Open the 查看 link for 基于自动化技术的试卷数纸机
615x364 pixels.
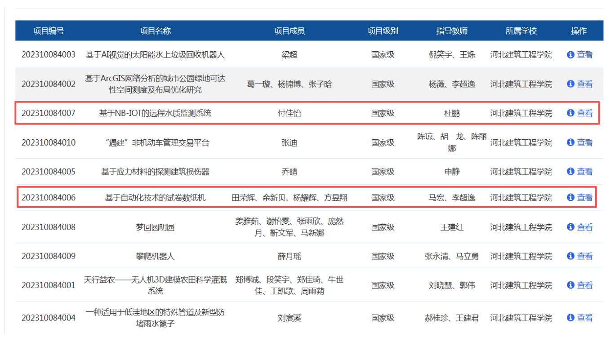[x=584, y=198]
